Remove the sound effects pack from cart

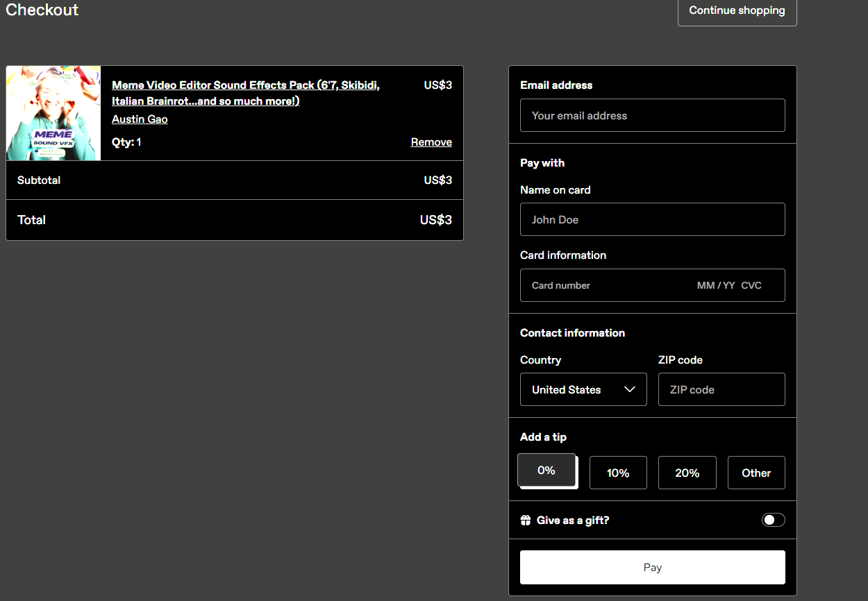pyautogui.click(x=431, y=142)
